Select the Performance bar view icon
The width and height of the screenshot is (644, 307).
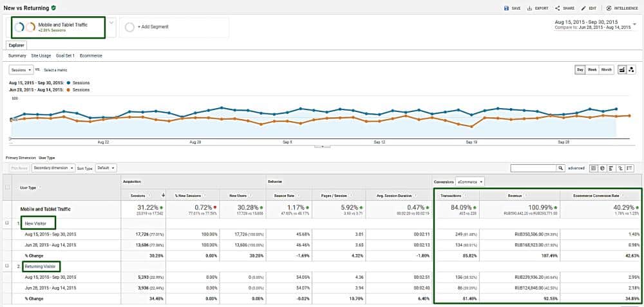[x=612, y=168]
